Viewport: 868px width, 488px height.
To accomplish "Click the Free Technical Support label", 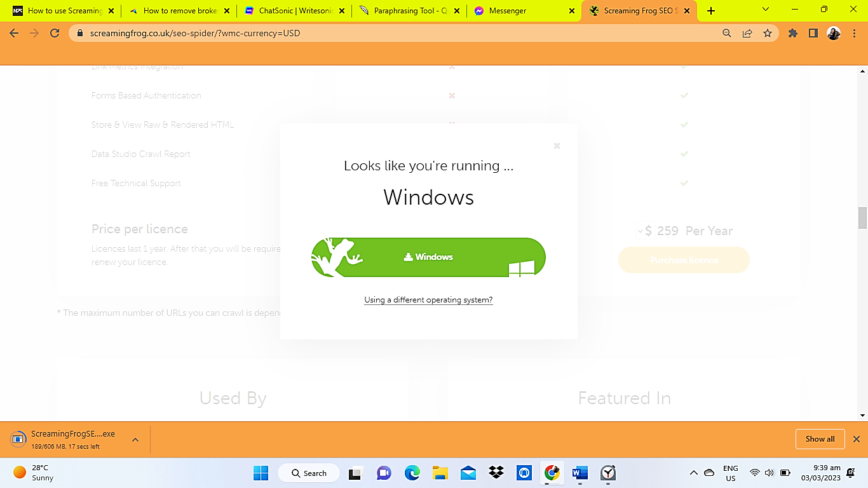I will 136,183.
